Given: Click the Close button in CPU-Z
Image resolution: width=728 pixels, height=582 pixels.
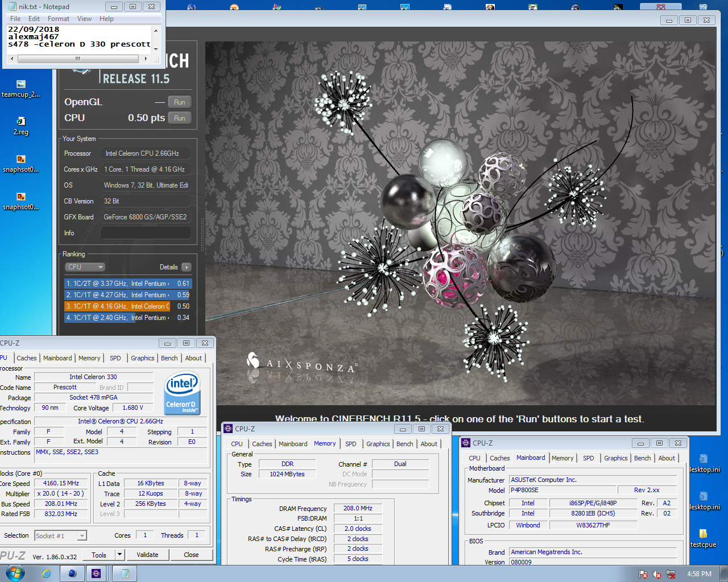Looking at the screenshot, I should [x=191, y=555].
